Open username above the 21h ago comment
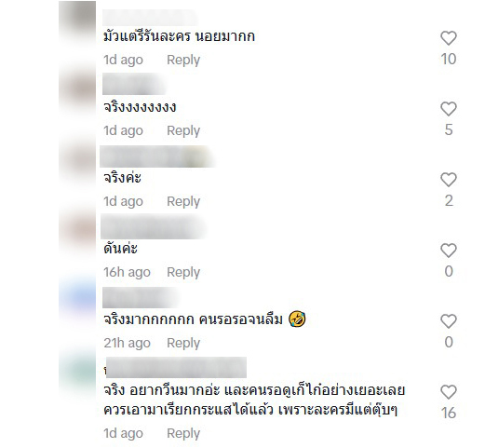Screen dimensions: 485x448 (x=141, y=297)
